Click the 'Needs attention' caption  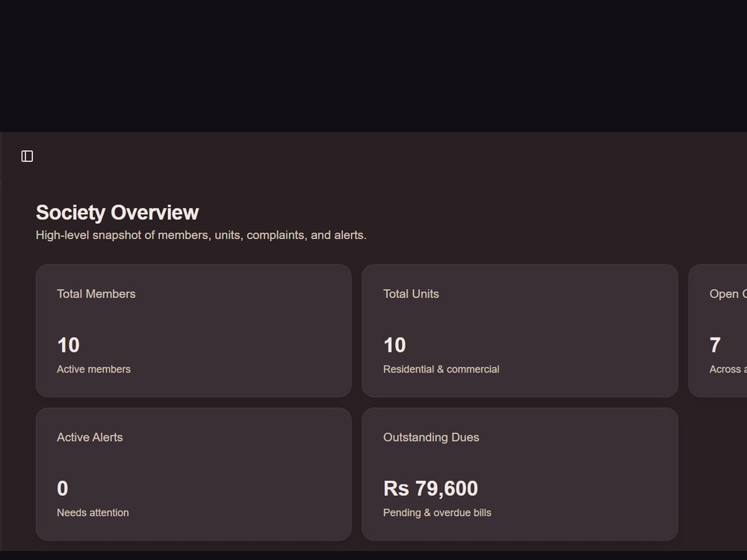[x=93, y=513]
